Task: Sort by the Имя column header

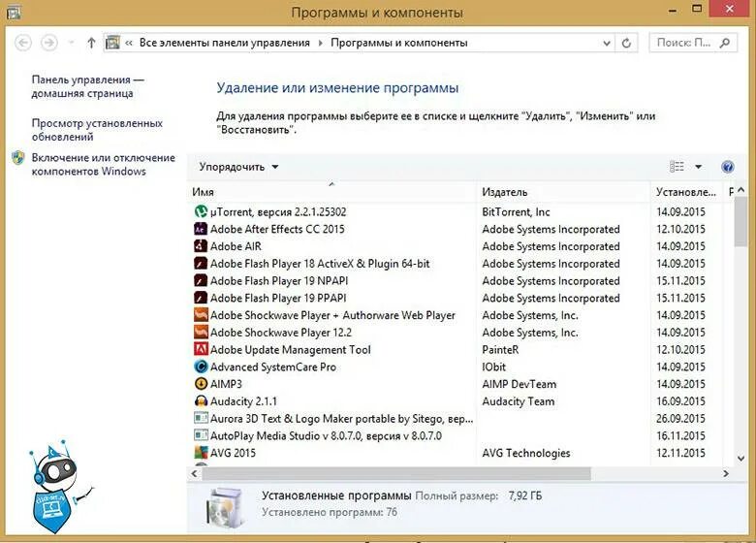Action: (x=331, y=192)
